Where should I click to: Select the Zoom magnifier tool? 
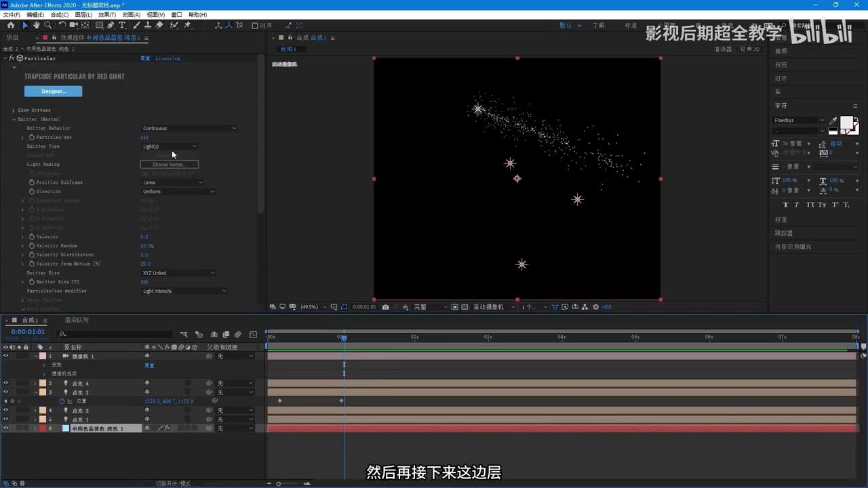tap(47, 25)
